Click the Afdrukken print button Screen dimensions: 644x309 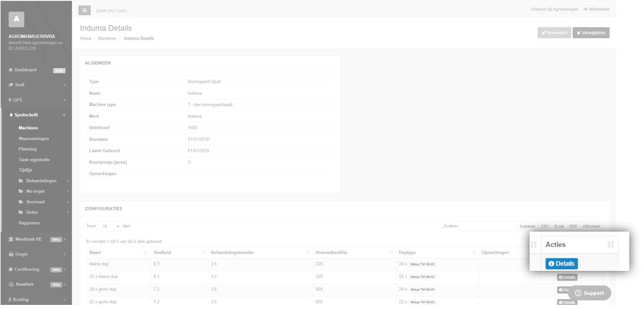click(591, 226)
